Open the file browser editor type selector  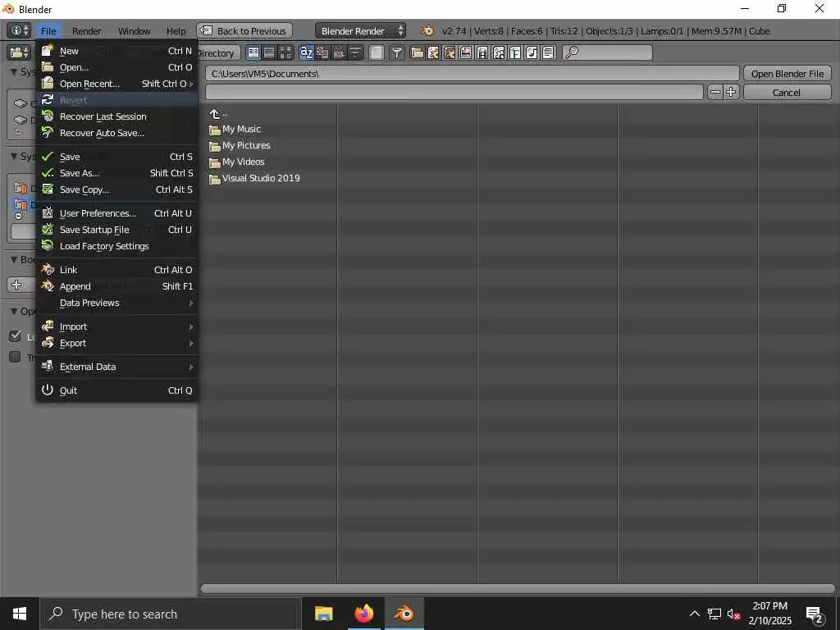click(20, 52)
